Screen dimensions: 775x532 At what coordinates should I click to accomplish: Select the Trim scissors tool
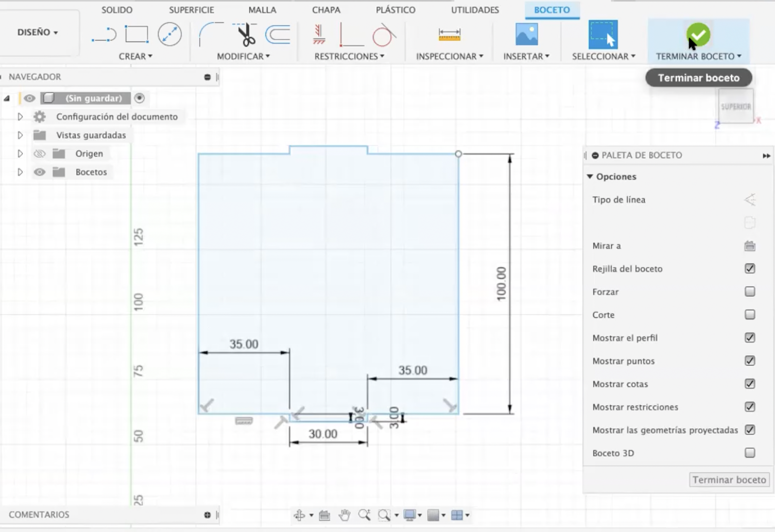pyautogui.click(x=245, y=34)
